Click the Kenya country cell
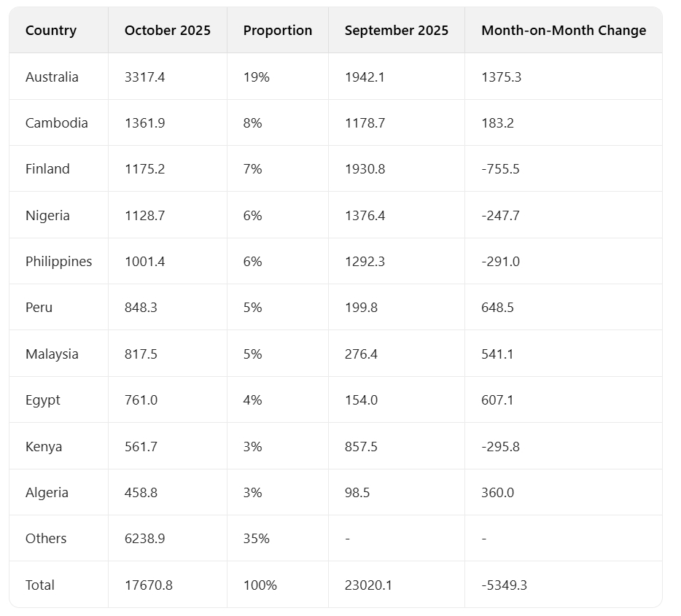This screenshot has width=681, height=616. tap(44, 446)
